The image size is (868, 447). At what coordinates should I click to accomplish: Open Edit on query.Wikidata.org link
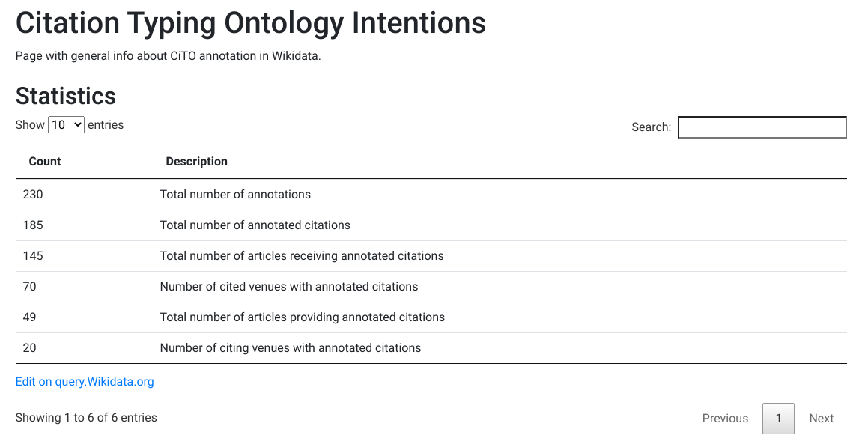[85, 382]
